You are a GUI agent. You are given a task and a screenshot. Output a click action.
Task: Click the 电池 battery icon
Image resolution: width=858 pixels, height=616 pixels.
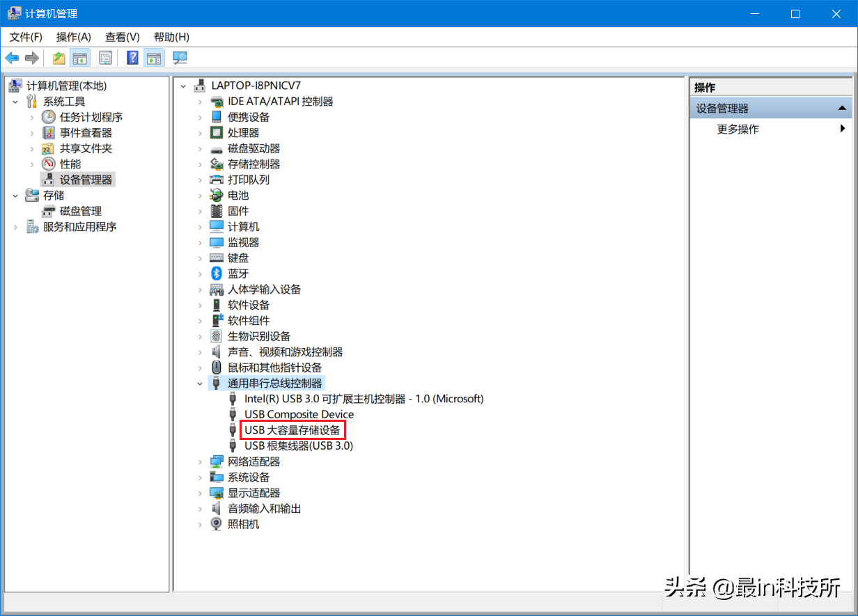(217, 196)
